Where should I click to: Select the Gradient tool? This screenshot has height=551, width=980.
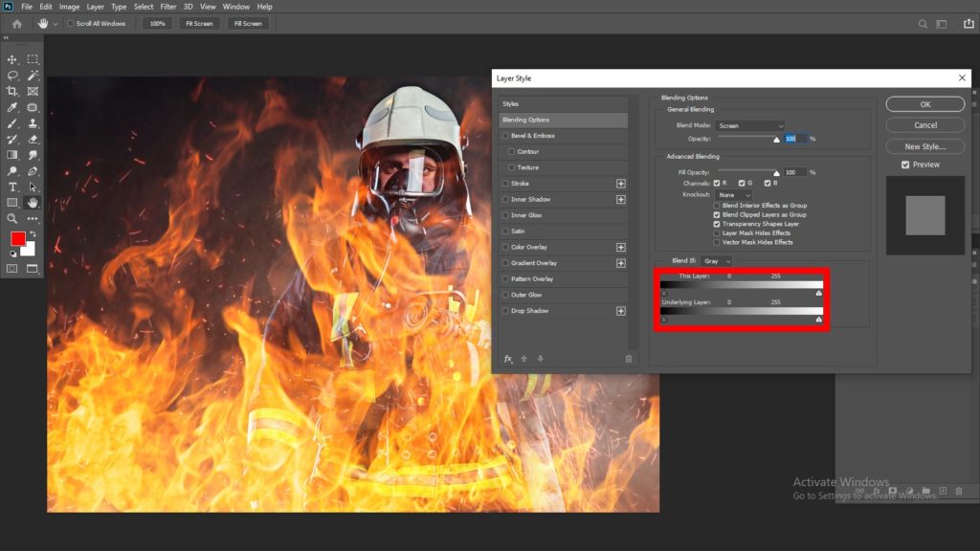click(x=11, y=155)
